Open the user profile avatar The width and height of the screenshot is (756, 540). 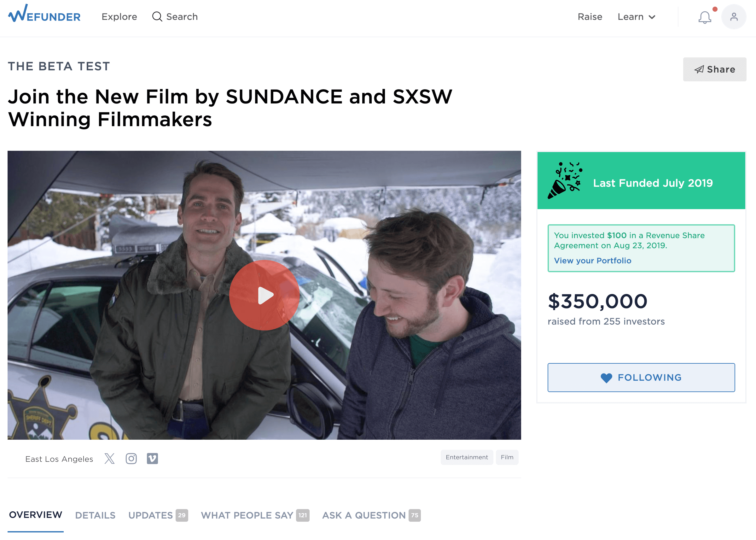click(x=733, y=17)
